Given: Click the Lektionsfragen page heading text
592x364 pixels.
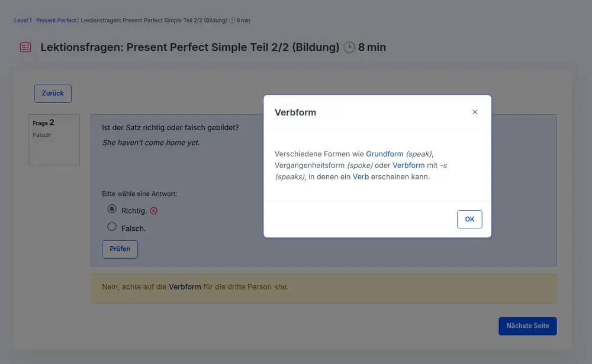Looking at the screenshot, I should [x=189, y=47].
